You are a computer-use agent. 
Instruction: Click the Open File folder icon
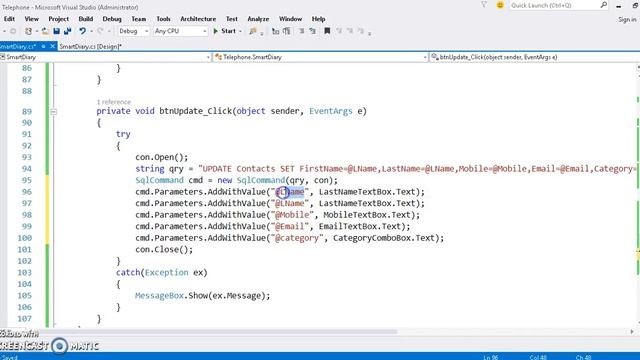(45, 31)
